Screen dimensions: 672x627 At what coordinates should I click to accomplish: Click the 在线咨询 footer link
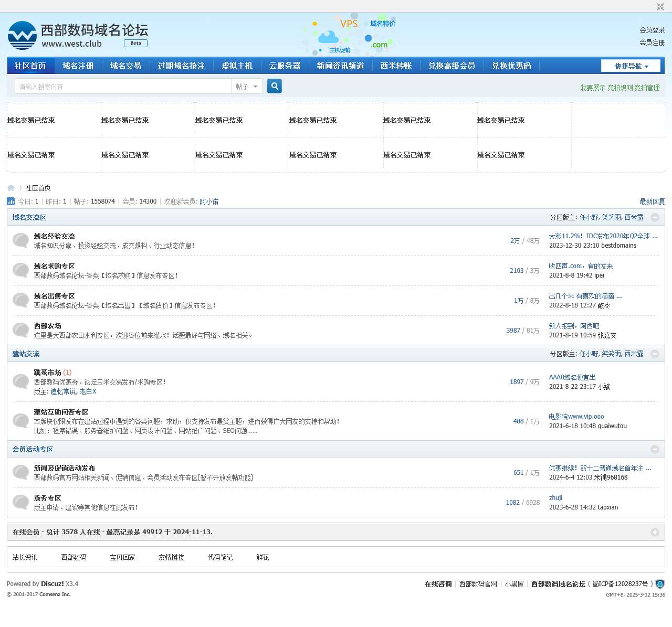pos(438,584)
